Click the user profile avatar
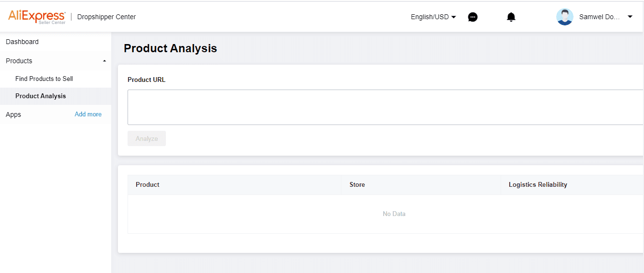The image size is (644, 273). (565, 17)
